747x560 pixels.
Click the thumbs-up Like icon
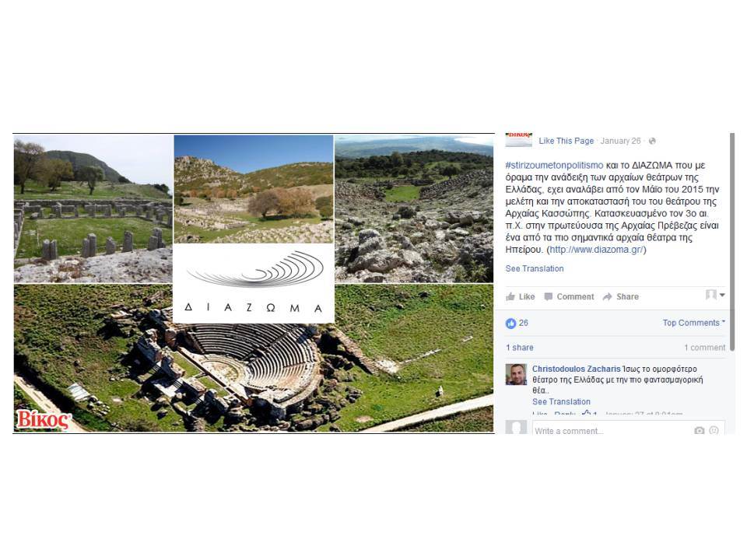tap(510, 296)
